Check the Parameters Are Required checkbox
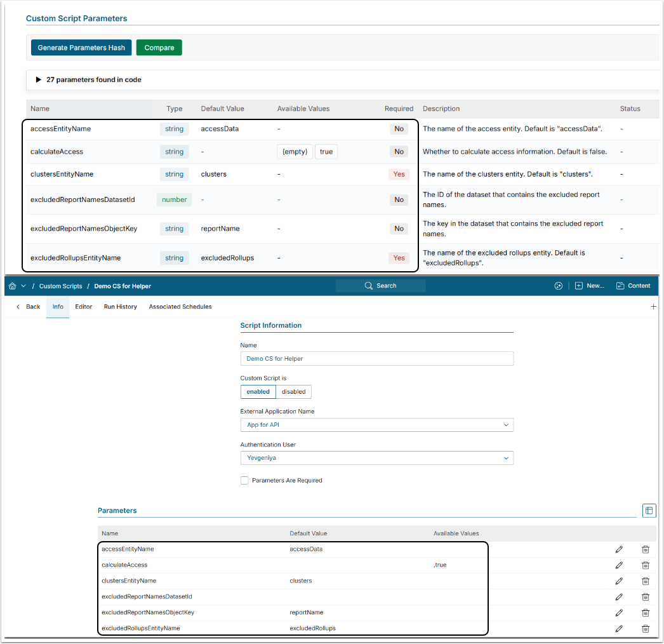Screen dimensions: 664x644 244,481
